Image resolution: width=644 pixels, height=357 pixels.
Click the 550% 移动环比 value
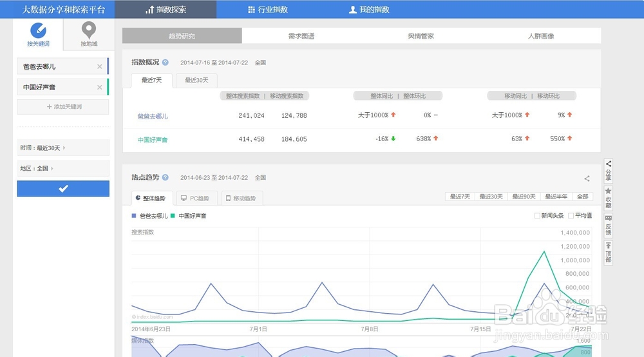(557, 139)
